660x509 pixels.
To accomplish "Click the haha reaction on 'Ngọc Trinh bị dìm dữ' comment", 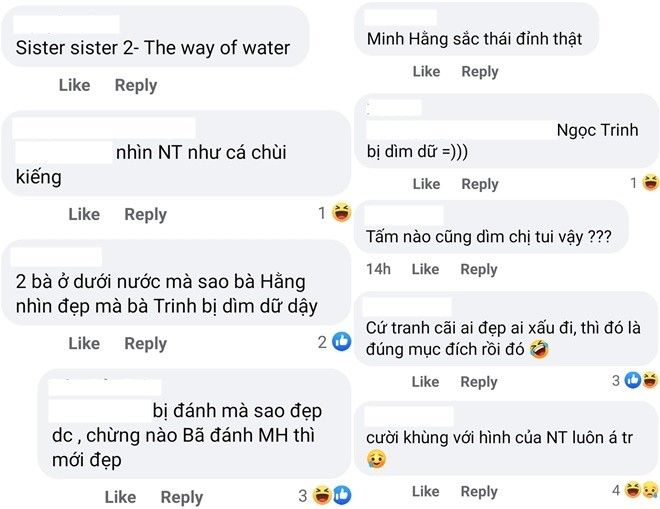I will pos(650,183).
